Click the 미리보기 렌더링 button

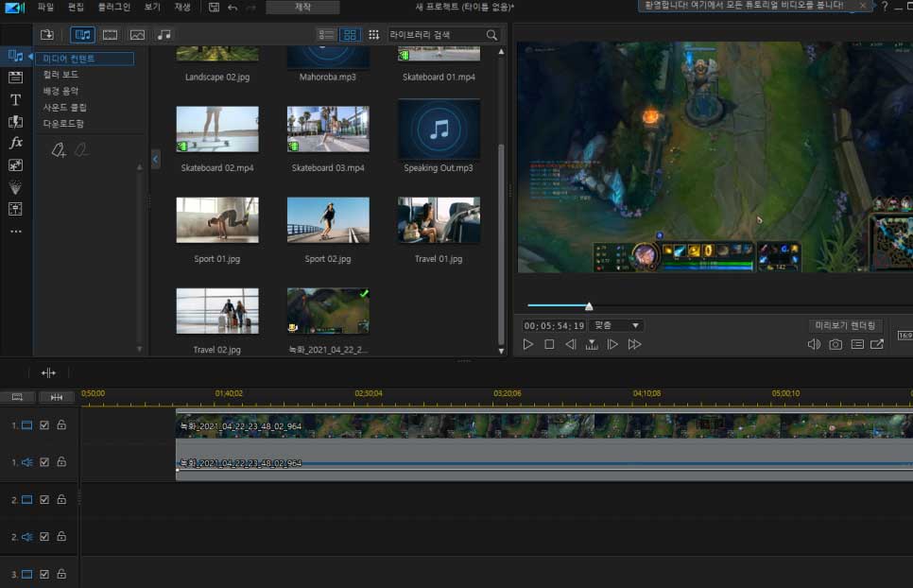pos(845,325)
